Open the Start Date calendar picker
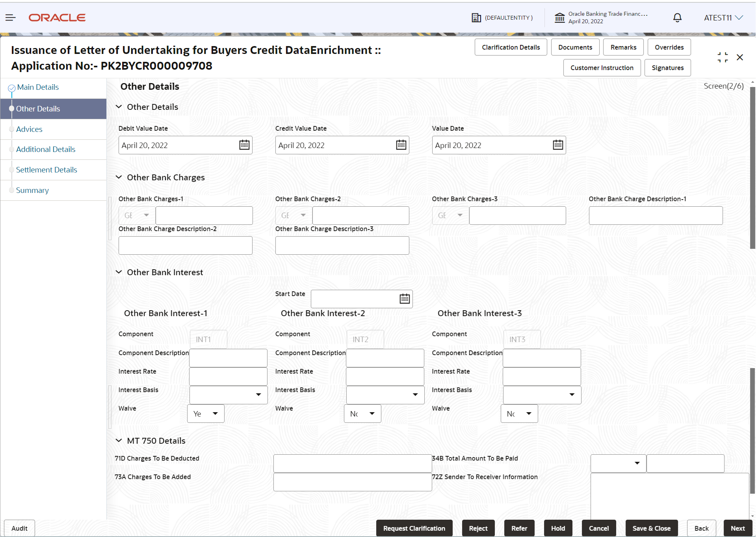This screenshot has width=756, height=537. click(405, 299)
